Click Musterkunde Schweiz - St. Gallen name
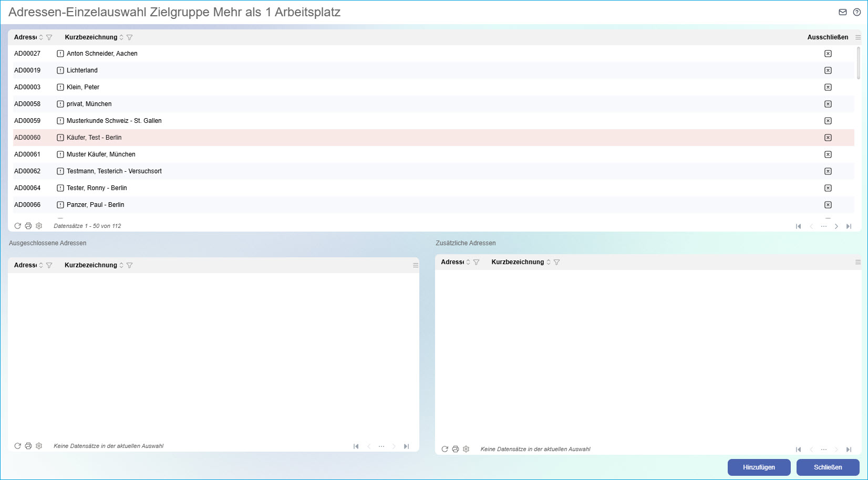868x480 pixels. (x=114, y=121)
